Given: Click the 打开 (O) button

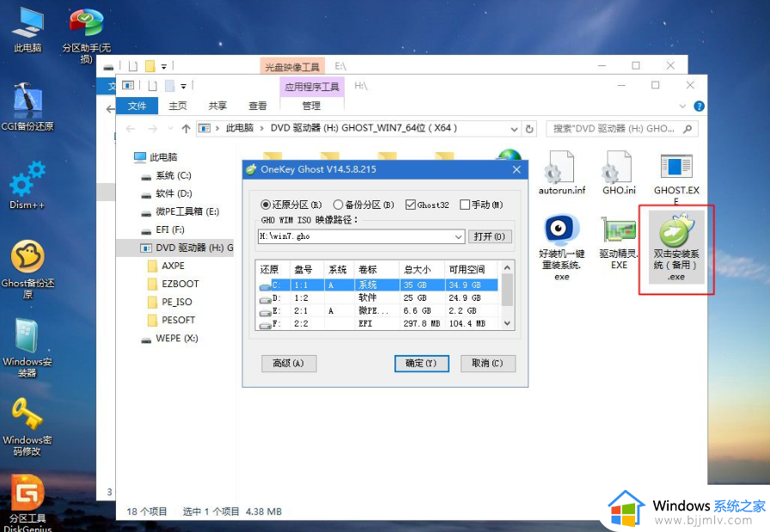Looking at the screenshot, I should (490, 236).
